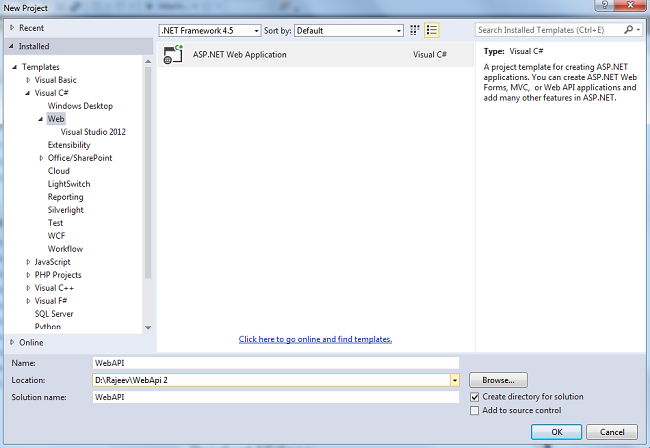Select ASP.NET Web Application template name
This screenshot has width=650, height=448.
240,55
